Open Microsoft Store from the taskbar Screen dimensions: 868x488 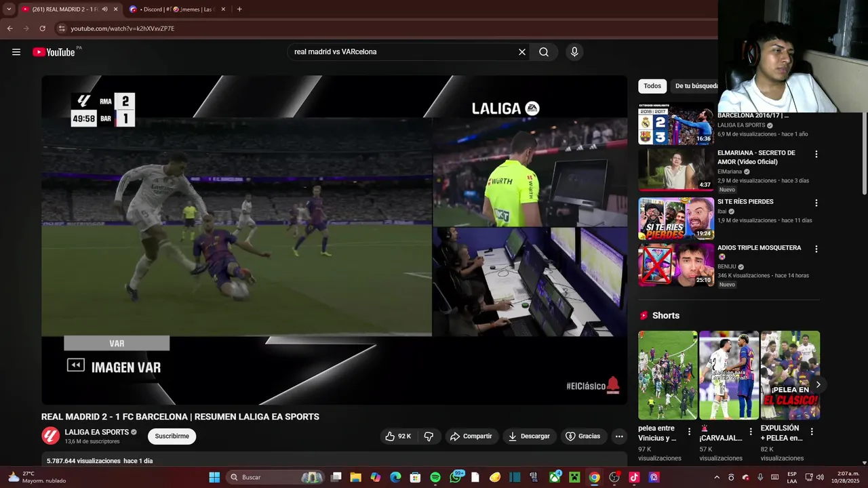tap(415, 477)
